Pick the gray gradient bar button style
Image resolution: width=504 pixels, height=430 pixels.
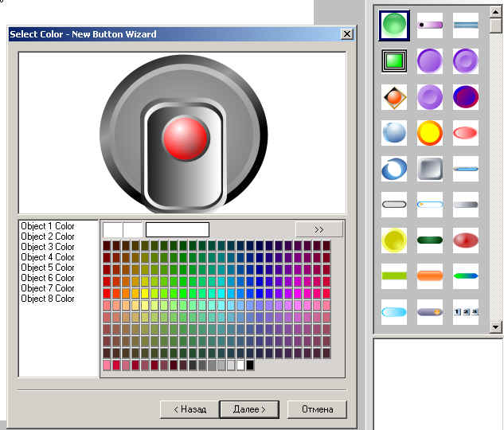point(466,205)
